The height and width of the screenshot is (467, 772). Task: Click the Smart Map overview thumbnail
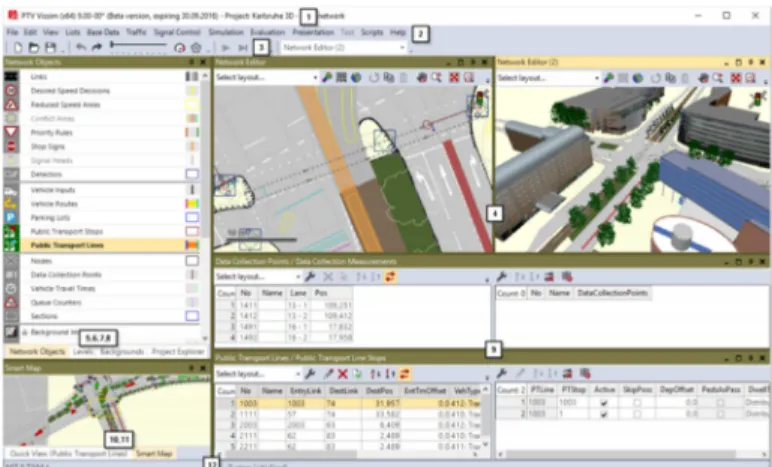coord(107,410)
